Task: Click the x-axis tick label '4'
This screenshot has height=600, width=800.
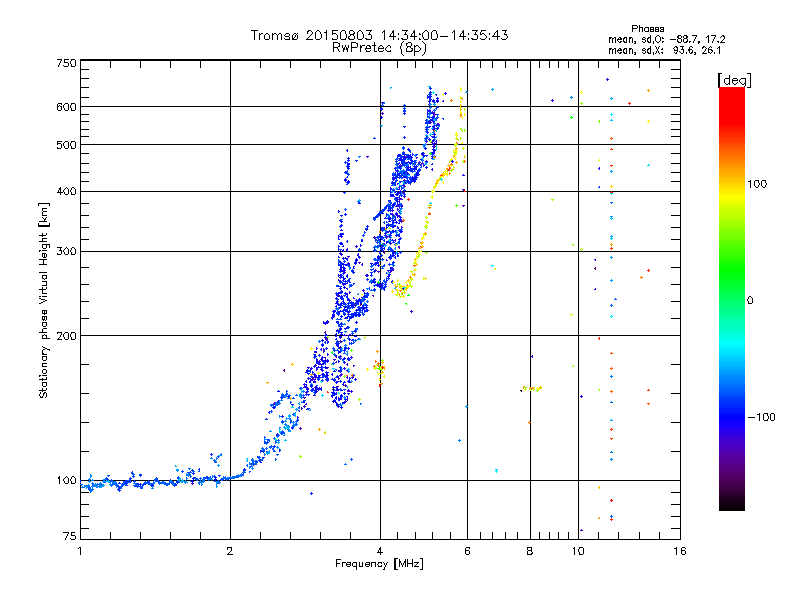Action: tap(380, 551)
